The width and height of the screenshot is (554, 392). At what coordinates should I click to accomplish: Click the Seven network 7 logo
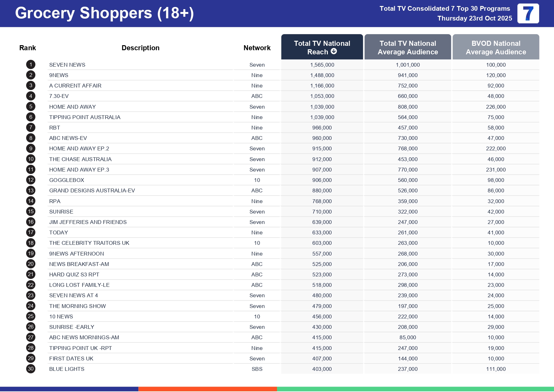click(528, 14)
